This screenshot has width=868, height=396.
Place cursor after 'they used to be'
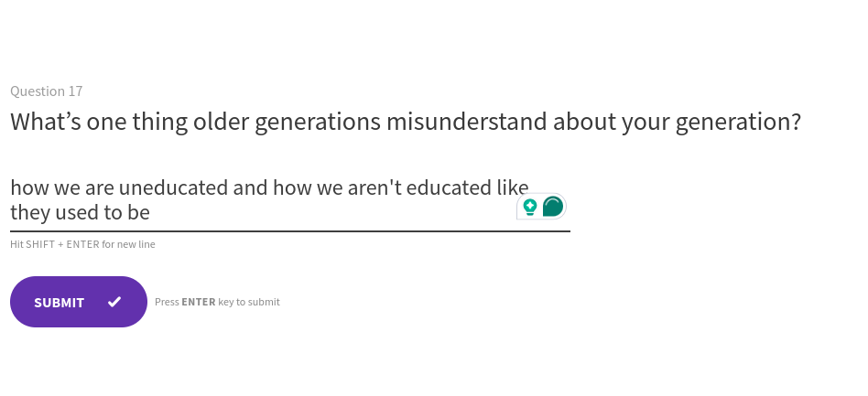point(151,213)
